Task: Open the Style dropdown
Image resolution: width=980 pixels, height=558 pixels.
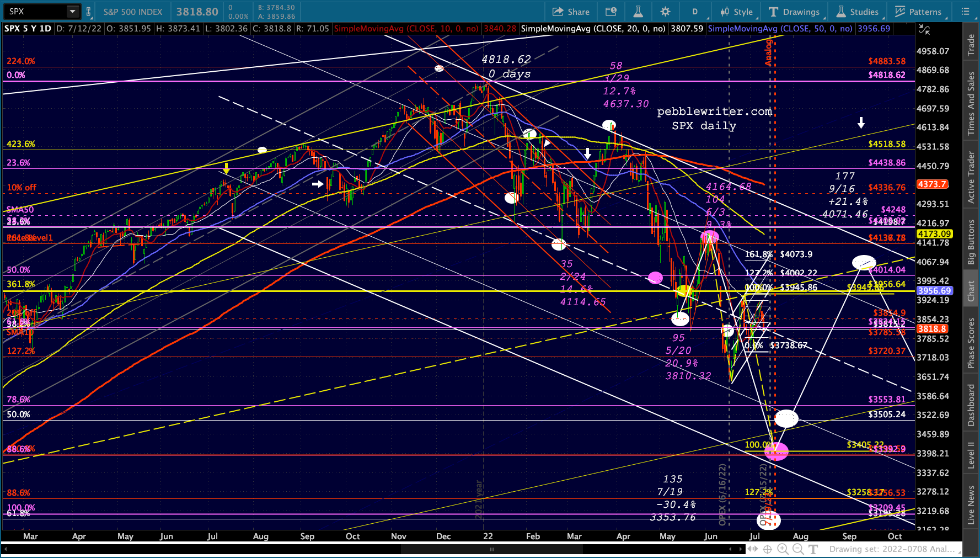Action: 736,12
